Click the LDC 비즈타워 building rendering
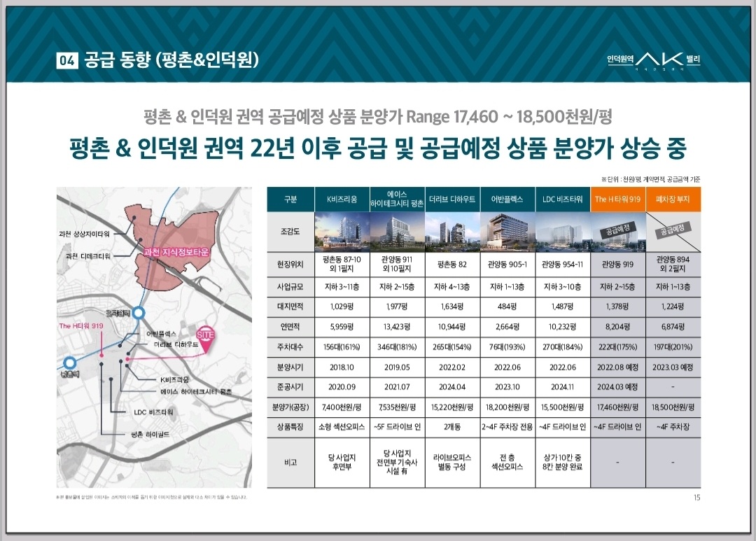756x541 pixels. point(563,232)
